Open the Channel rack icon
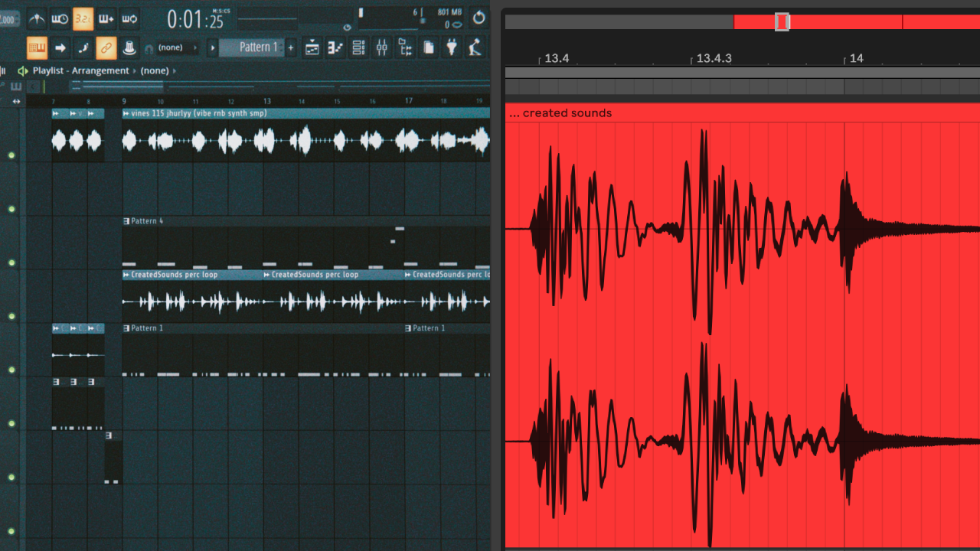 358,47
